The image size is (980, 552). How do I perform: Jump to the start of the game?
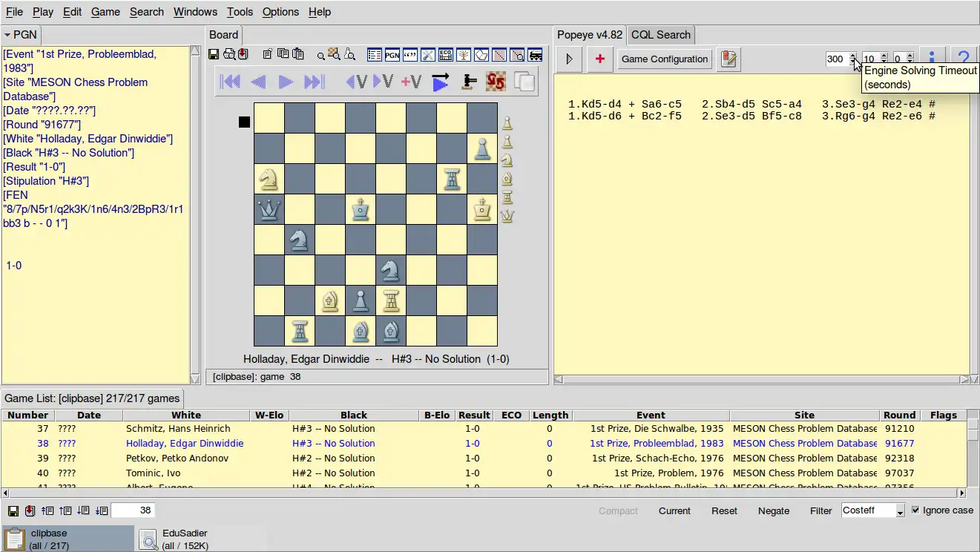231,82
